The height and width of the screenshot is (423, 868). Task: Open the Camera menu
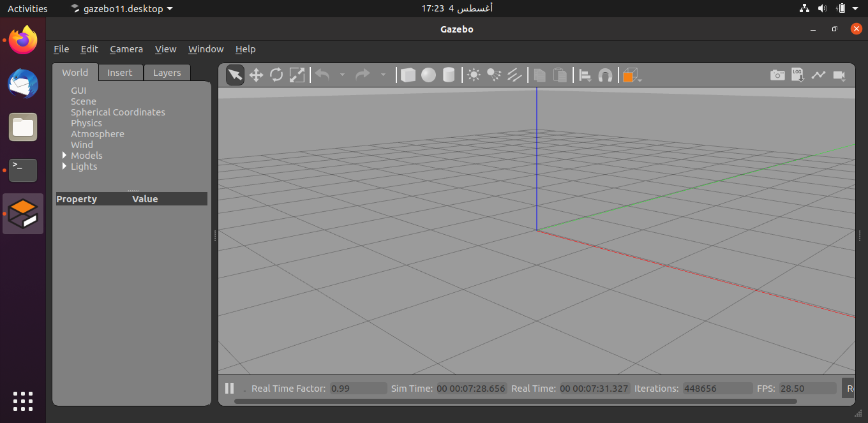point(126,49)
